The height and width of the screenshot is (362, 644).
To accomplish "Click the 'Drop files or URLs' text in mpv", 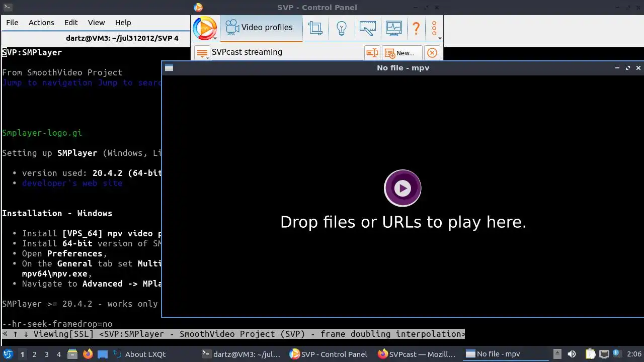I will point(403,222).
